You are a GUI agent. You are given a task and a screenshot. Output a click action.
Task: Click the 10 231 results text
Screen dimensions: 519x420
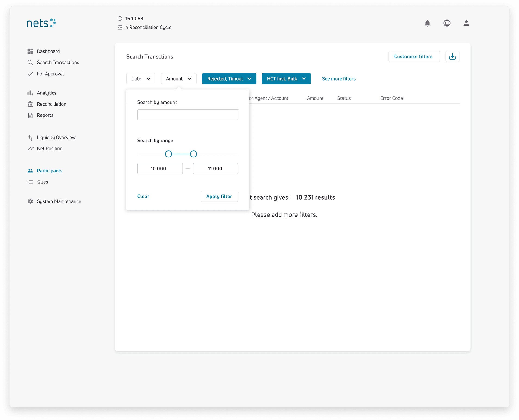(315, 197)
